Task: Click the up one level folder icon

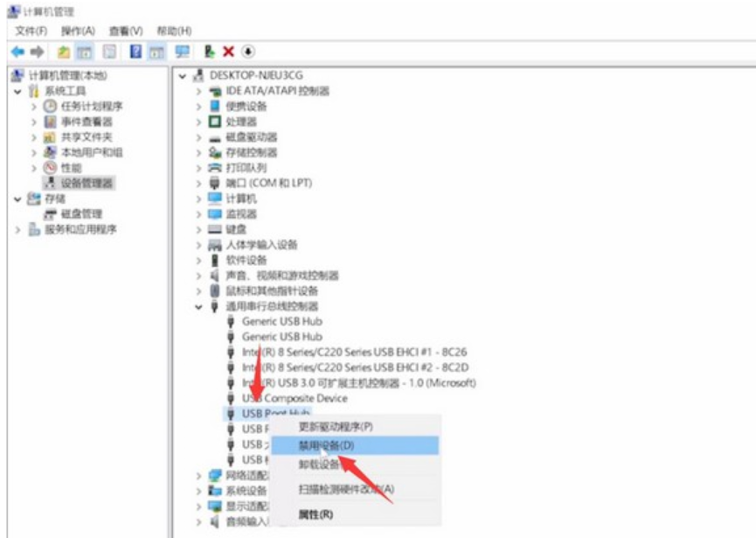Action: [x=65, y=52]
